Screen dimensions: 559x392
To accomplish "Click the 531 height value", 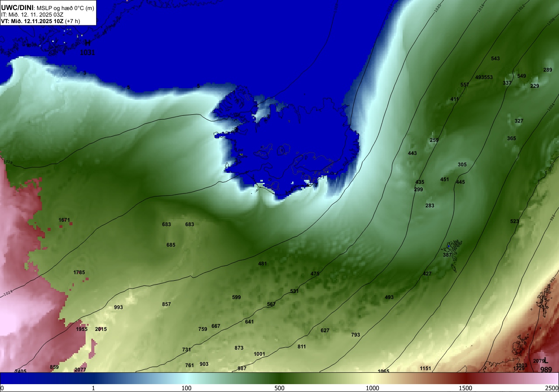I will [294, 291].
